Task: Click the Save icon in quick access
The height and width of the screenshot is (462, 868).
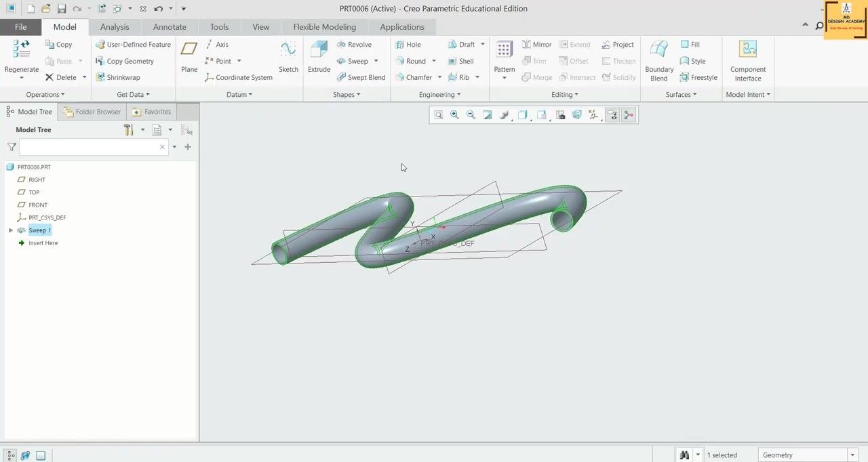Action: point(62,9)
